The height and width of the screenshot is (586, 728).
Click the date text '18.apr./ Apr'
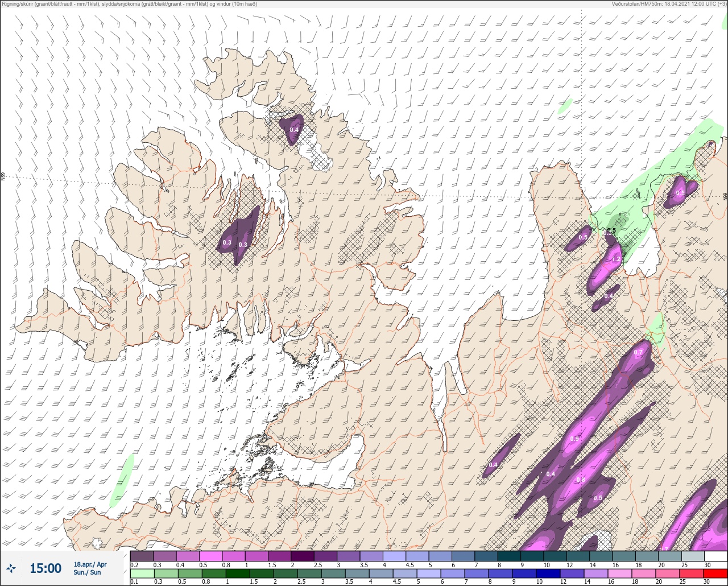coord(90,564)
